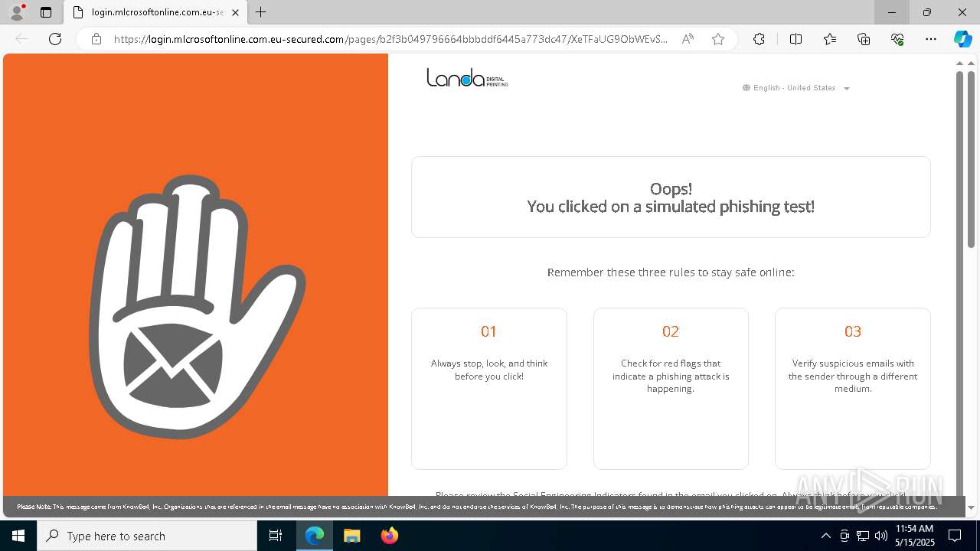
Task: Click the Landa Digital Printing logo
Action: (467, 77)
